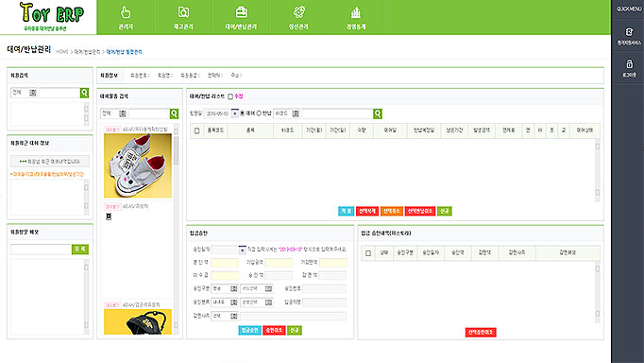Image resolution: width=644 pixels, height=363 pixels.
Task: Enable the 수정 checkbox beside rental list title
Action: (x=230, y=96)
